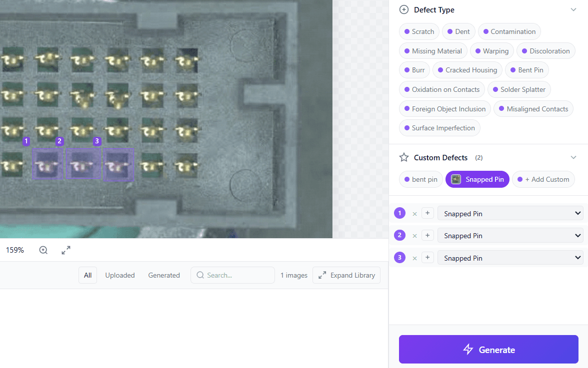The image size is (588, 368).
Task: Switch to the Generated filter tab
Action: tap(164, 275)
